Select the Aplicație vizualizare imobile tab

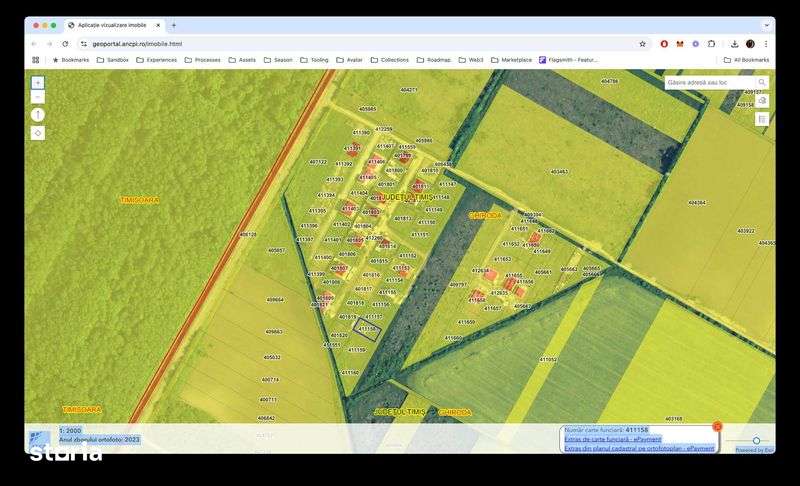point(115,25)
